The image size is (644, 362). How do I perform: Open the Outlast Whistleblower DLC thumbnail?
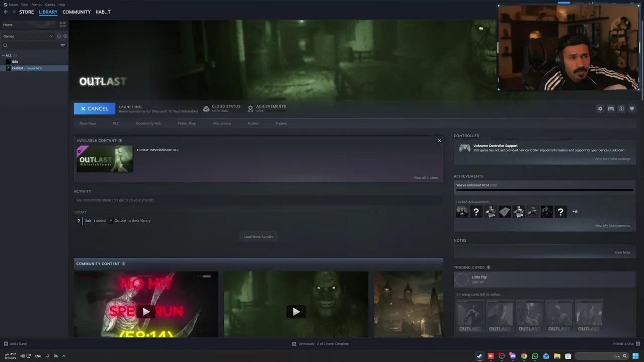click(x=105, y=159)
